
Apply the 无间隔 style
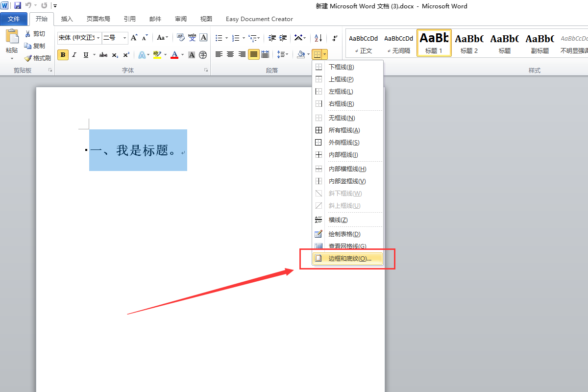pyautogui.click(x=398, y=43)
